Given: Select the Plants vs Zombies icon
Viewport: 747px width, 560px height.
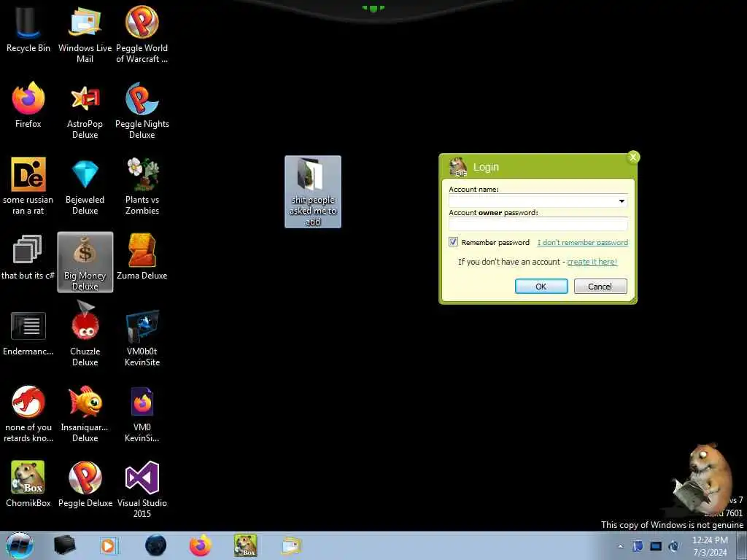Looking at the screenshot, I should coord(142,186).
